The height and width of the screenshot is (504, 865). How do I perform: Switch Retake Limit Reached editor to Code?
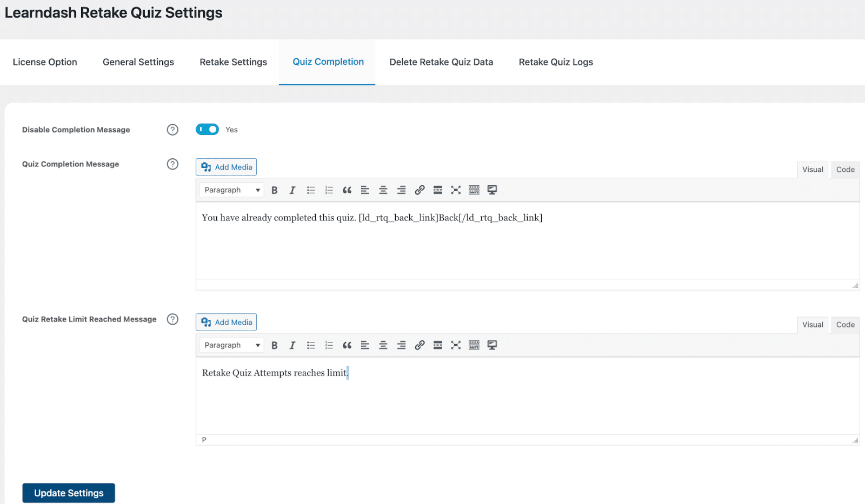coord(846,325)
